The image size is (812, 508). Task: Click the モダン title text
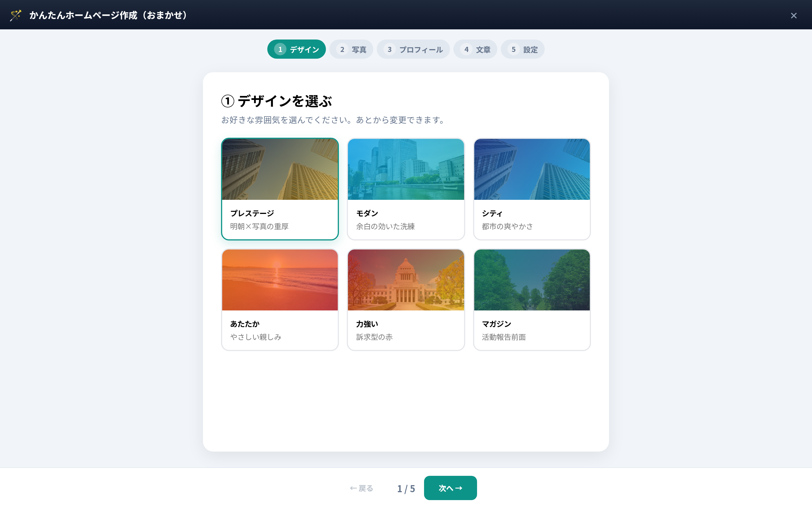tap(367, 213)
